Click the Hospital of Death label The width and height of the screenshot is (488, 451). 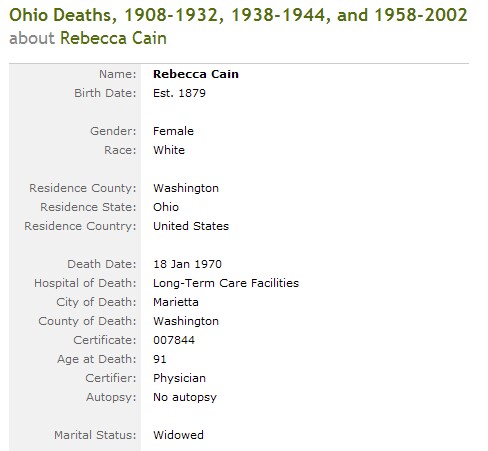point(85,283)
